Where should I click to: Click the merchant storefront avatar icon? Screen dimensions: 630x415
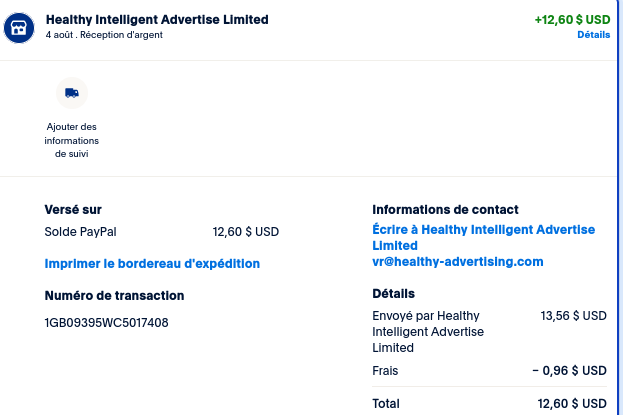click(x=19, y=28)
